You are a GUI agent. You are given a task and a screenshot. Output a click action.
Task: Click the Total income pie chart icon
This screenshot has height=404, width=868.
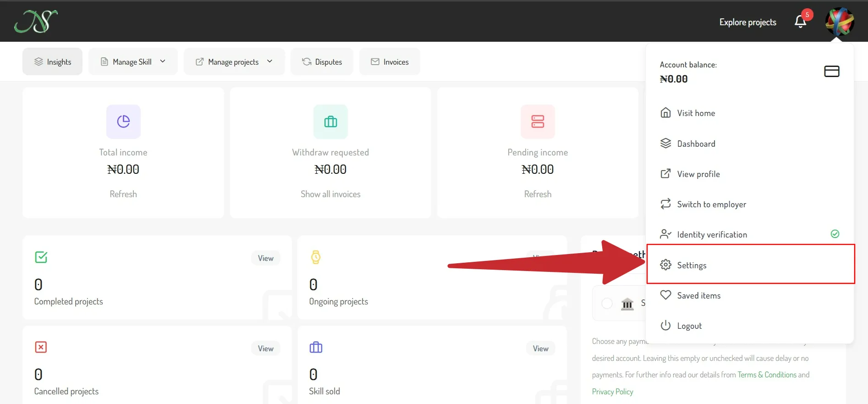pos(123,122)
